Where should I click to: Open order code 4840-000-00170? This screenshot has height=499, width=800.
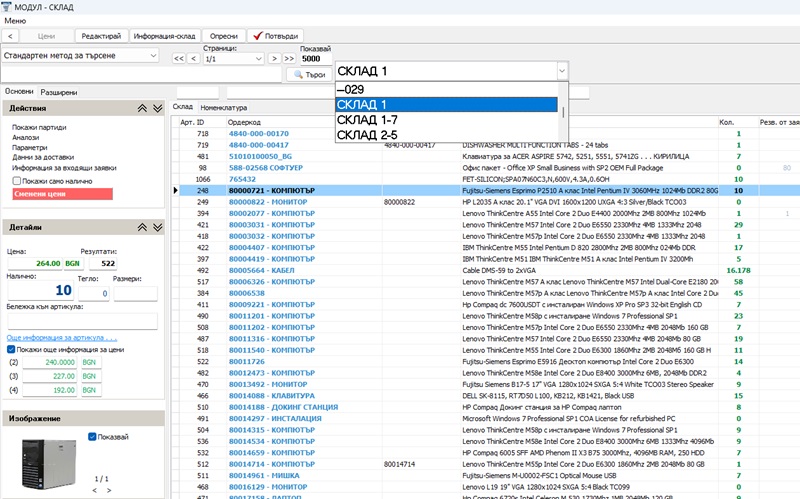[x=259, y=134]
